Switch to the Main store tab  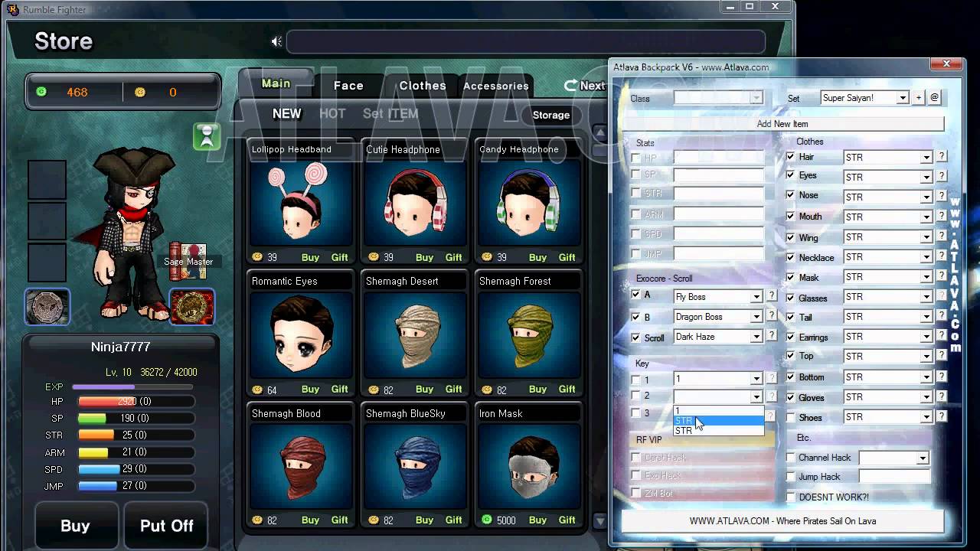coord(276,83)
